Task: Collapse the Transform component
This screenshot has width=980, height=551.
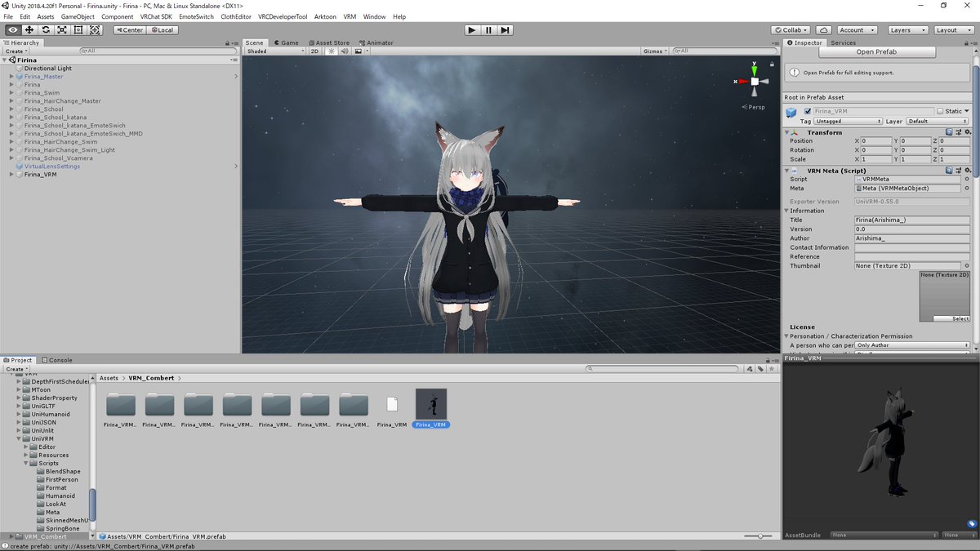Action: tap(788, 132)
